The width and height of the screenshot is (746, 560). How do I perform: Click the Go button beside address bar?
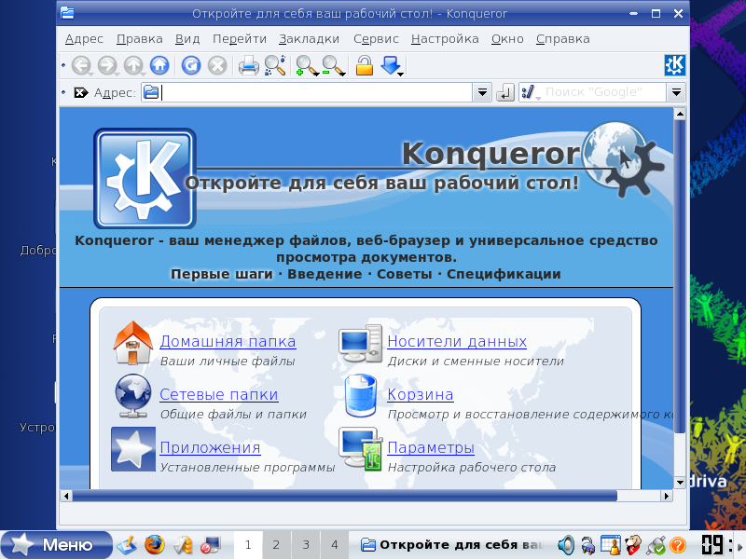point(505,92)
